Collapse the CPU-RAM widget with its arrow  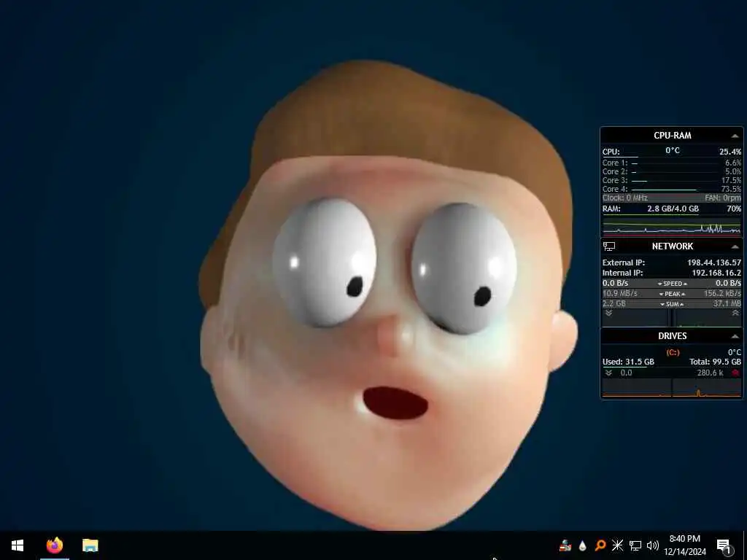[735, 136]
